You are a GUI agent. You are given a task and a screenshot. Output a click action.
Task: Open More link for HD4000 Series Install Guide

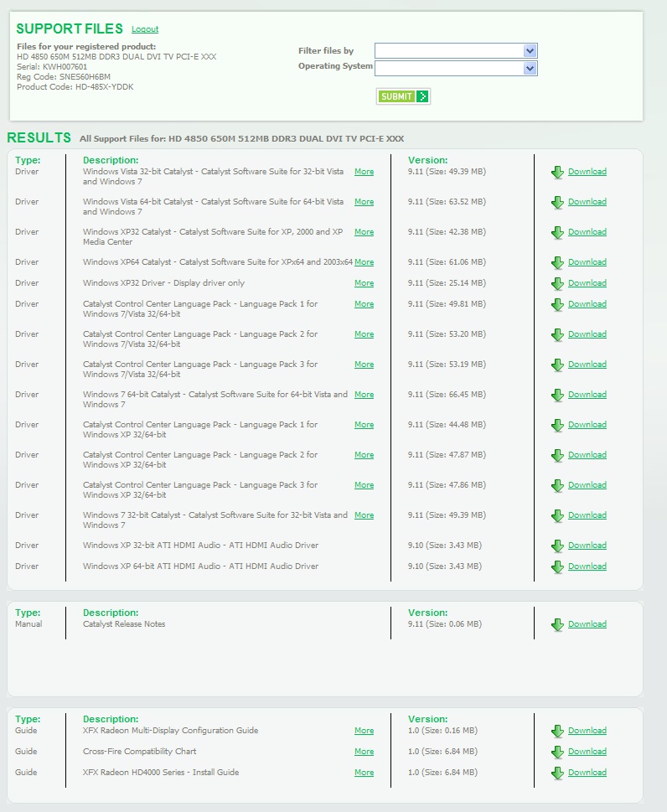click(x=364, y=772)
